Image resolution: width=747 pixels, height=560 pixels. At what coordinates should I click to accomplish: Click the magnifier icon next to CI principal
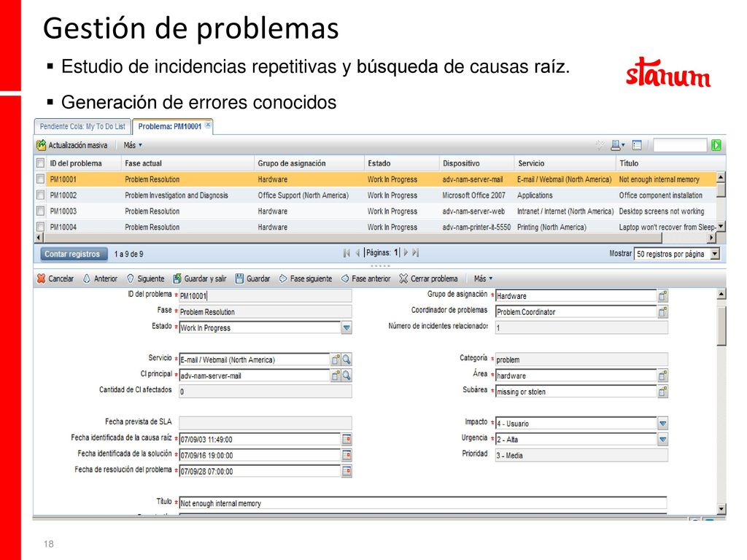click(x=347, y=376)
